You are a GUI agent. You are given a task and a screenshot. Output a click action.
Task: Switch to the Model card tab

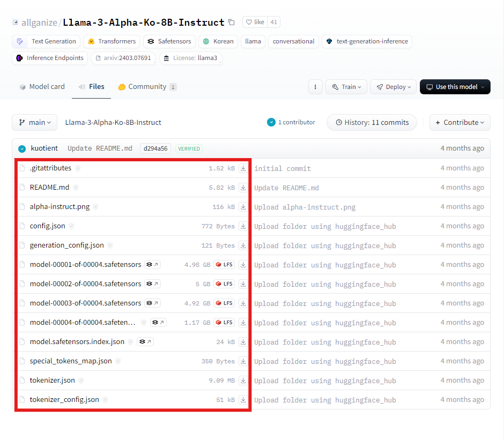42,87
